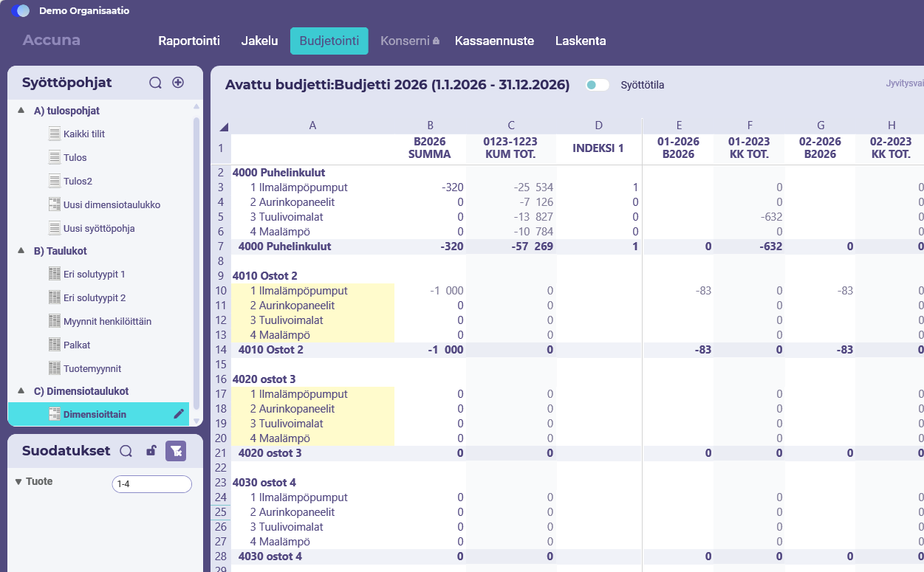924x572 pixels.
Task: Switch to the Kassaennuste tab
Action: [494, 41]
